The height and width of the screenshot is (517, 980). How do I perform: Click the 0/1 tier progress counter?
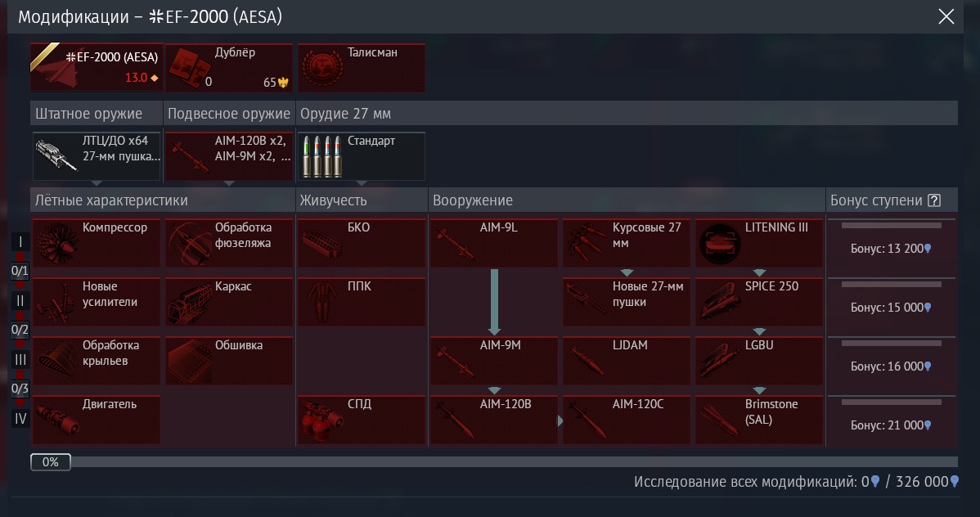click(20, 272)
